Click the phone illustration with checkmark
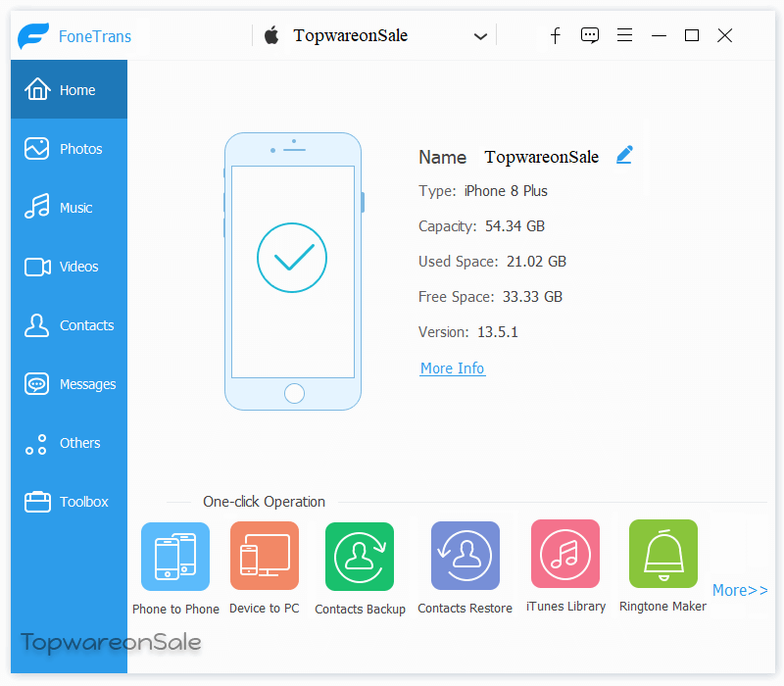This screenshot has width=784, height=686. click(293, 271)
